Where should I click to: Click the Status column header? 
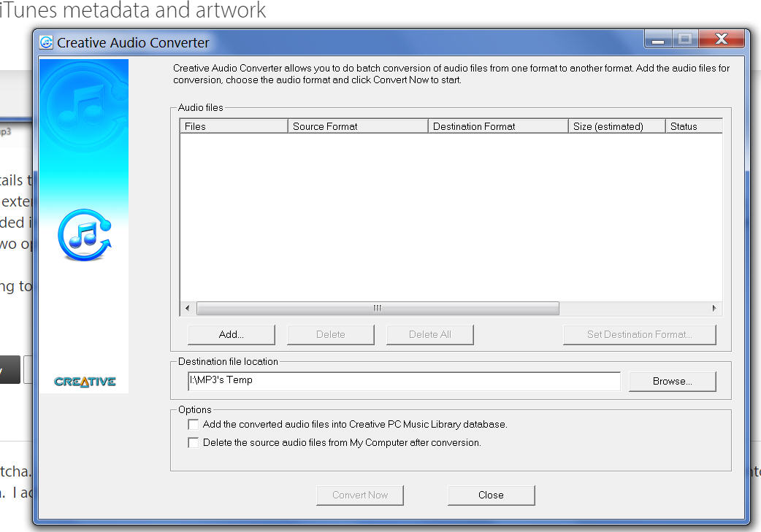(694, 126)
